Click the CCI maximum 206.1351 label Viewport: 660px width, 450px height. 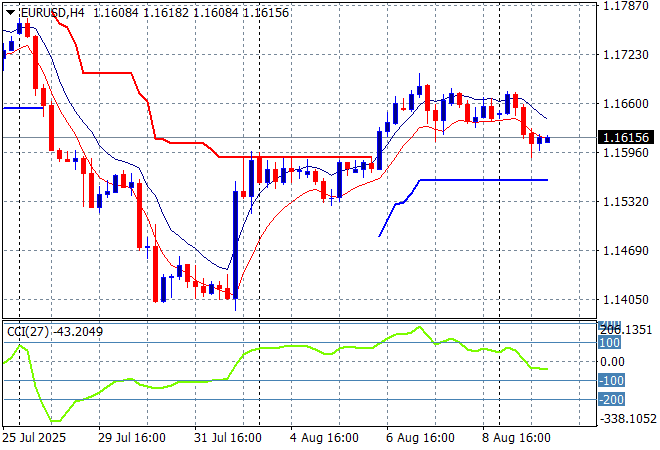coord(626,330)
